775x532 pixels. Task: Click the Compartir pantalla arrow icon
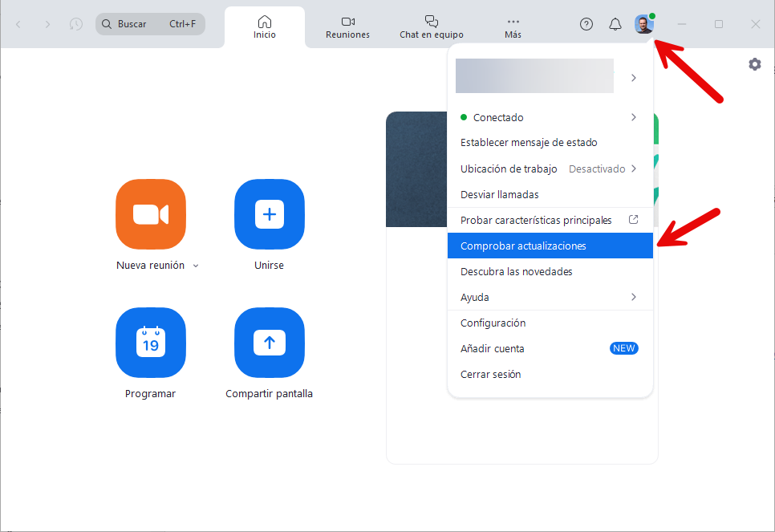point(269,343)
